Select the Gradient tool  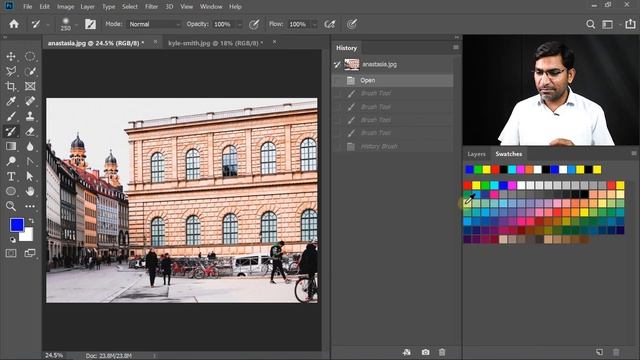11,146
